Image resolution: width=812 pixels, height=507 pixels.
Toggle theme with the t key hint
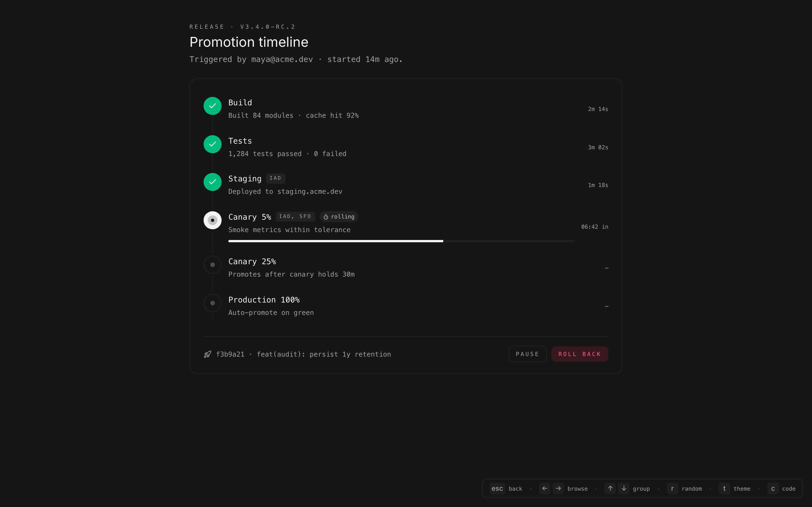click(724, 489)
